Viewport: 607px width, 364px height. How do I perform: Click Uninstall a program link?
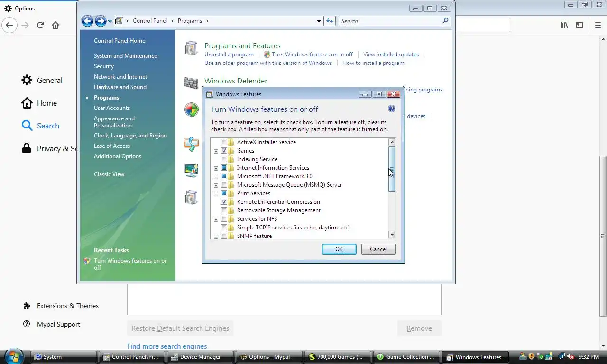point(229,55)
